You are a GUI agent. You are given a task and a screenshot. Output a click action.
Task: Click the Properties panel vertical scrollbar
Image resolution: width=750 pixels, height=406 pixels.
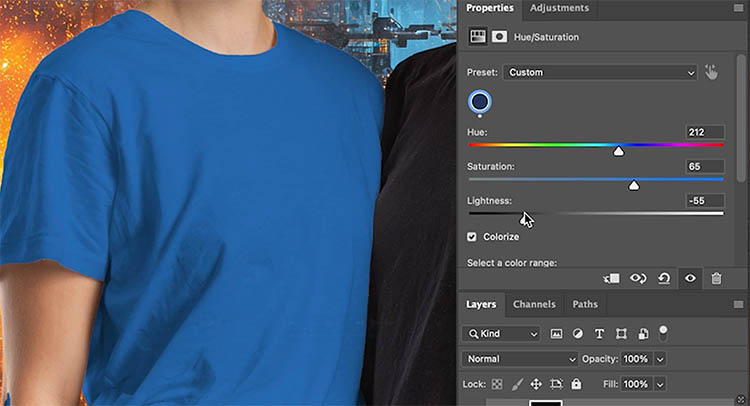[x=741, y=118]
